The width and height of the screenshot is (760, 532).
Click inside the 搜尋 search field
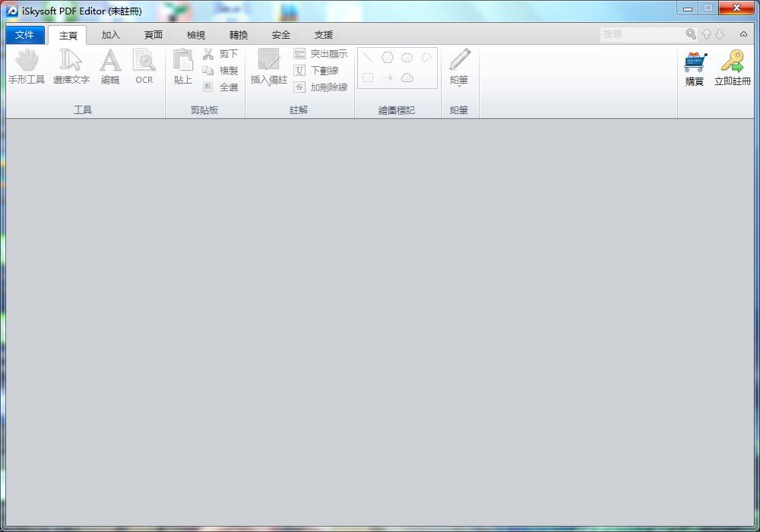click(642, 34)
